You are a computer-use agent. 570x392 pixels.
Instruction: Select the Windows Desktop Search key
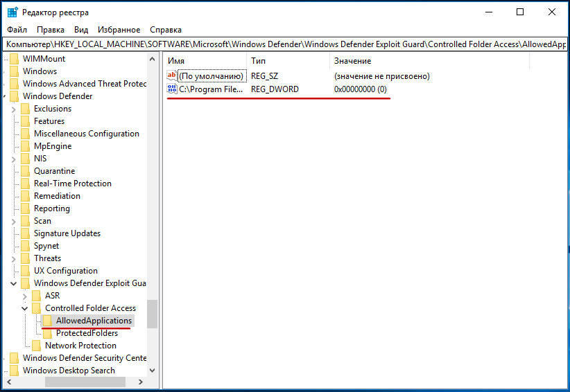(69, 371)
